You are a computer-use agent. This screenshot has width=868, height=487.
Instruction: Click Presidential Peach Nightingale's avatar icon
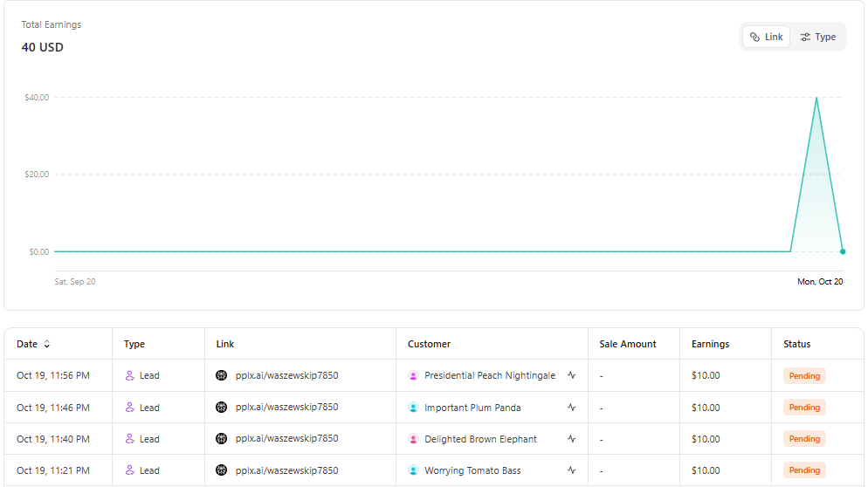[413, 375]
